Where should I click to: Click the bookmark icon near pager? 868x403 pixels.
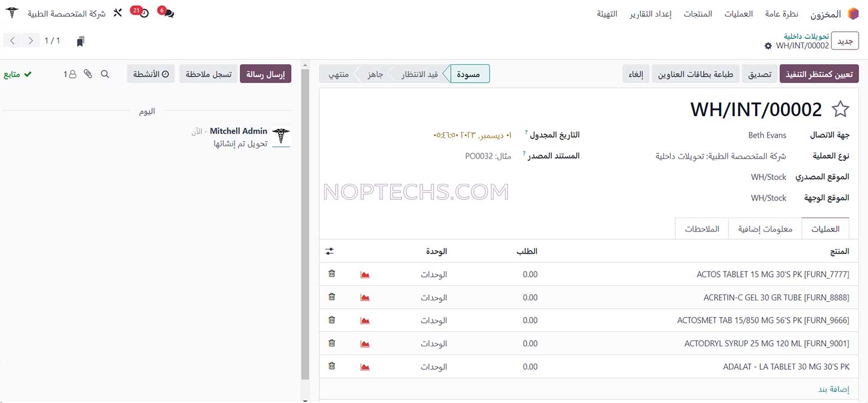(81, 41)
